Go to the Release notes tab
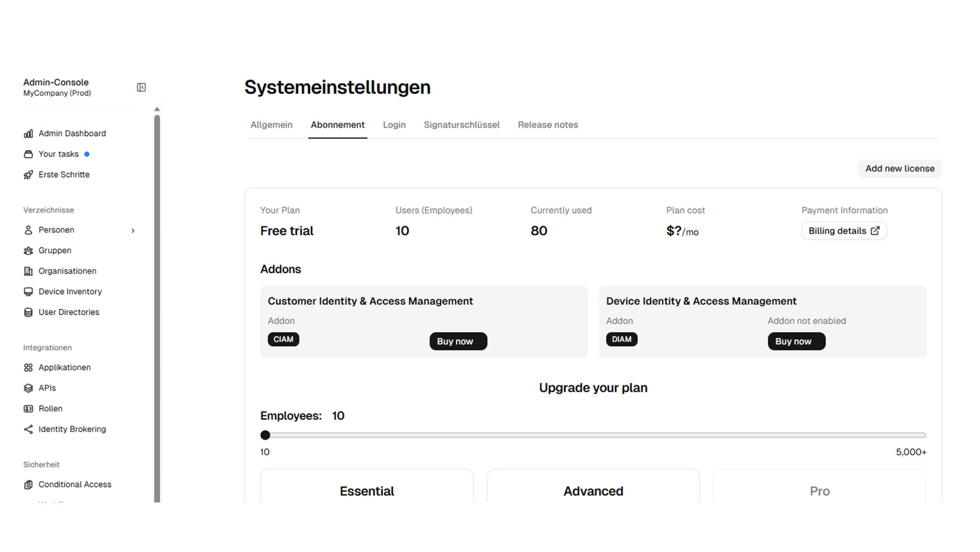This screenshot has height=552, width=980. tap(547, 125)
